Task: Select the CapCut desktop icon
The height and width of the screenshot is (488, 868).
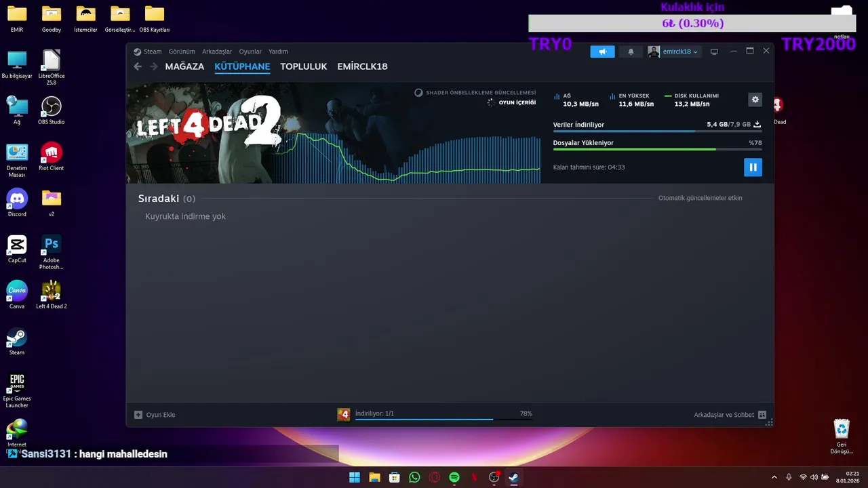Action: [17, 249]
